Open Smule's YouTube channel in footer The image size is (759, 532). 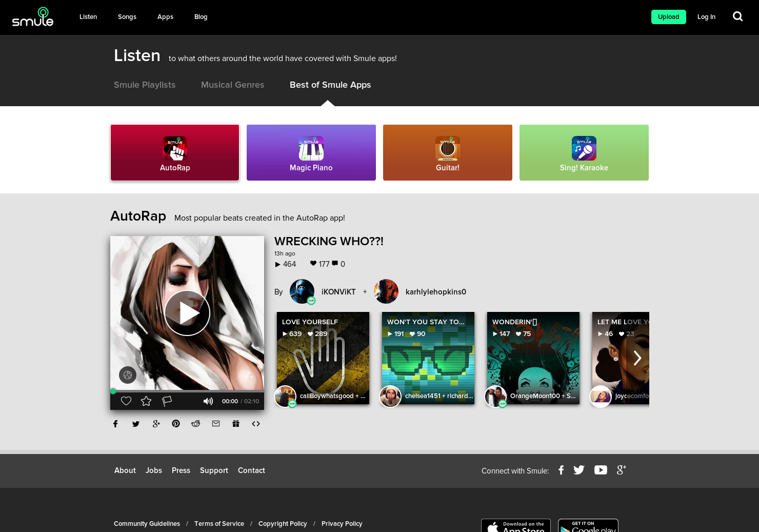point(601,470)
